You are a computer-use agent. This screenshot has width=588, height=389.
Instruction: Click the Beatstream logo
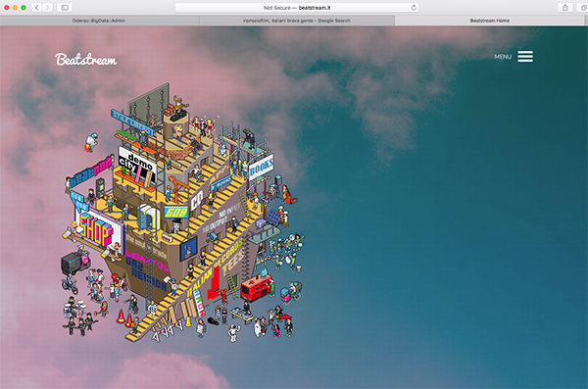(86, 59)
